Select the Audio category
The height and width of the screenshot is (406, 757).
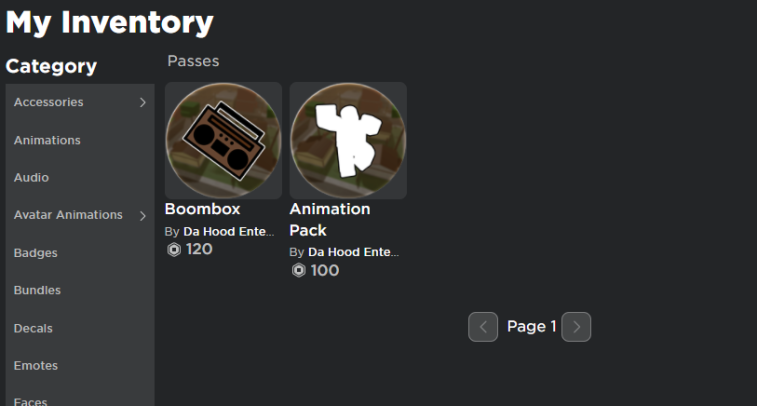[31, 178]
